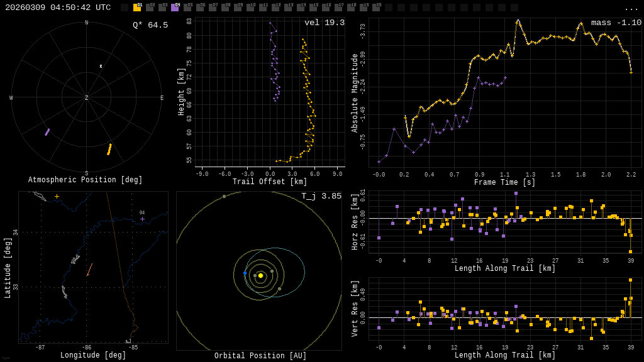Click the purple meteor track on polar plot

click(47, 132)
